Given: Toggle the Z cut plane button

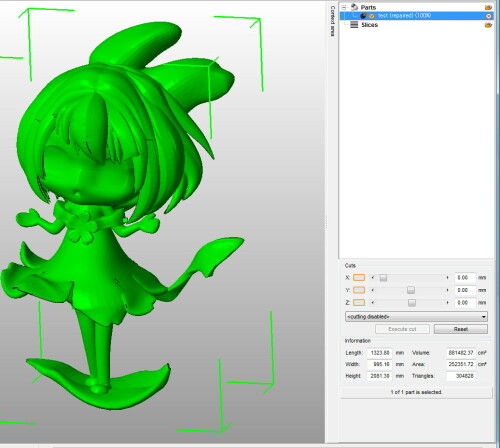Looking at the screenshot, I should [359, 303].
